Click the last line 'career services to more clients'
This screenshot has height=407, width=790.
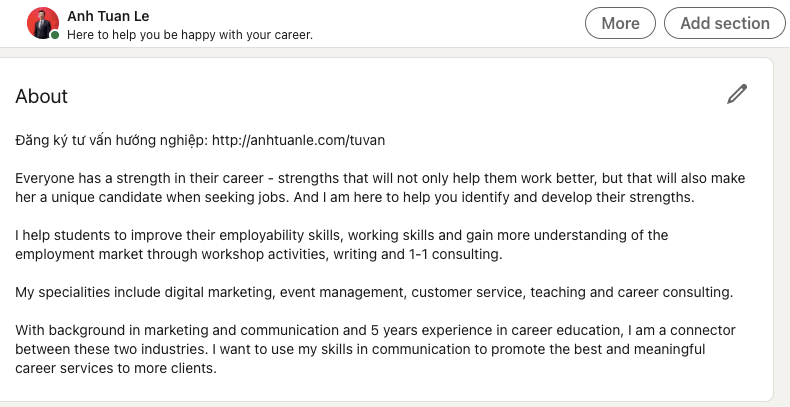tap(115, 368)
